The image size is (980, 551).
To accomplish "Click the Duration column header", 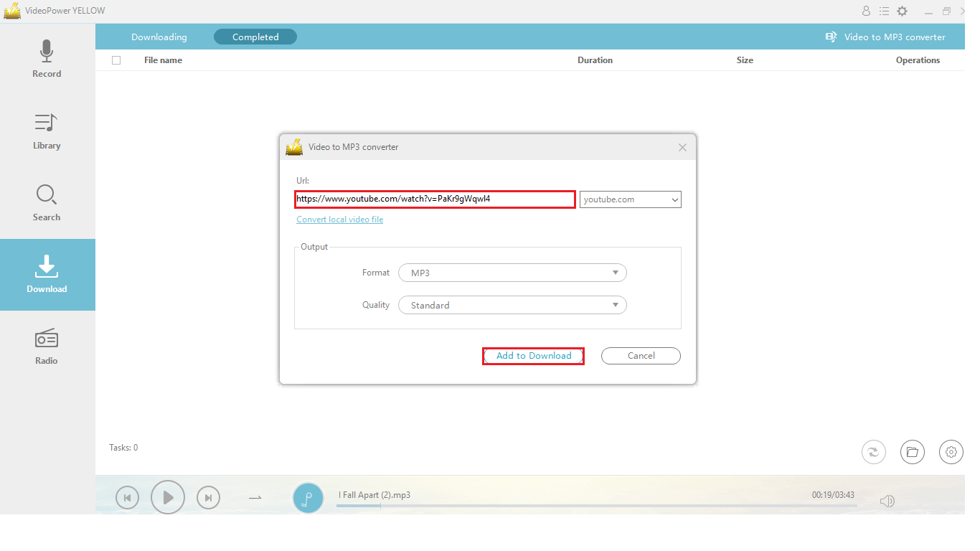I will (x=595, y=60).
